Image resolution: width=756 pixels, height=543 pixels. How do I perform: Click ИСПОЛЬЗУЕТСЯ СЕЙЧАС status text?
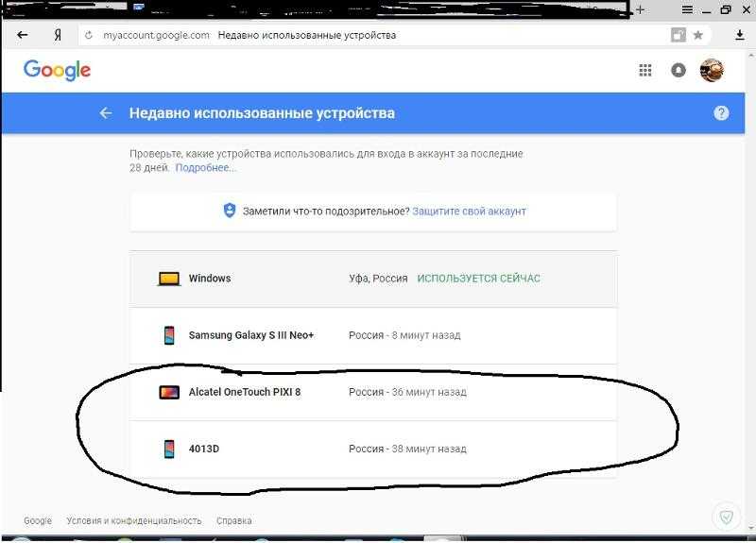479,279
